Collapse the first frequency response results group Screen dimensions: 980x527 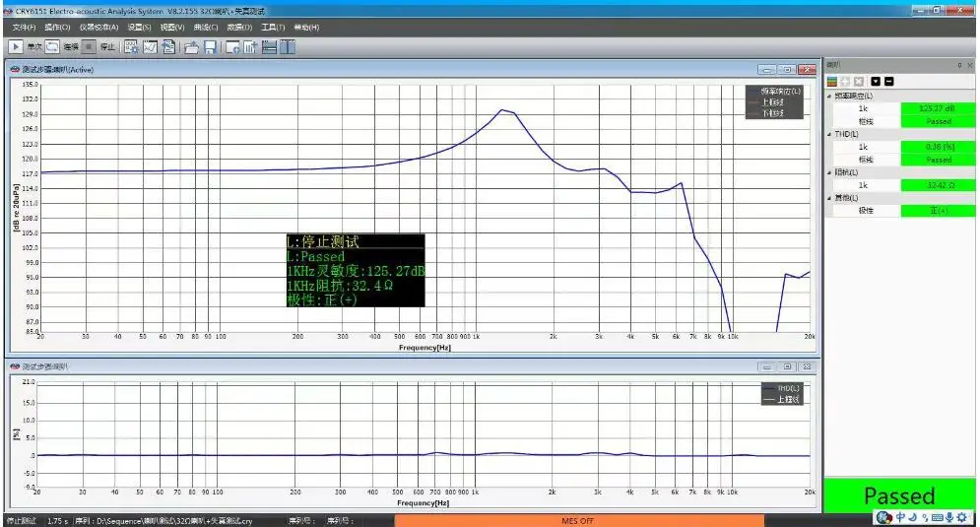coord(829,97)
